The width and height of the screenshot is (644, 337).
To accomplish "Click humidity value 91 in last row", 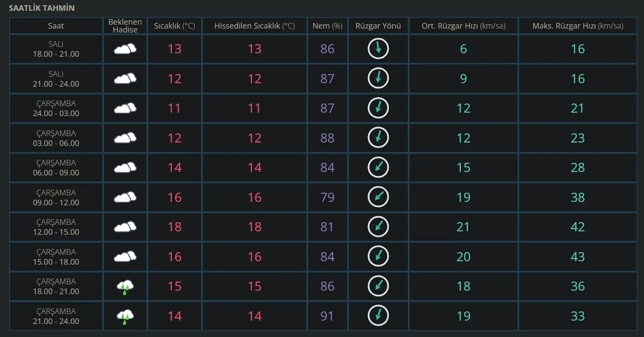I will [x=328, y=316].
